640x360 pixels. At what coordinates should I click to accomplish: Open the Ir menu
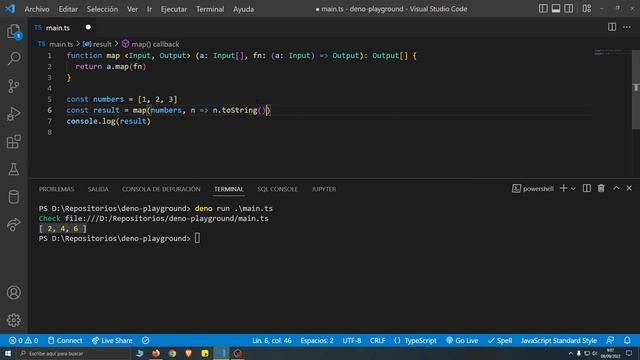click(x=149, y=9)
